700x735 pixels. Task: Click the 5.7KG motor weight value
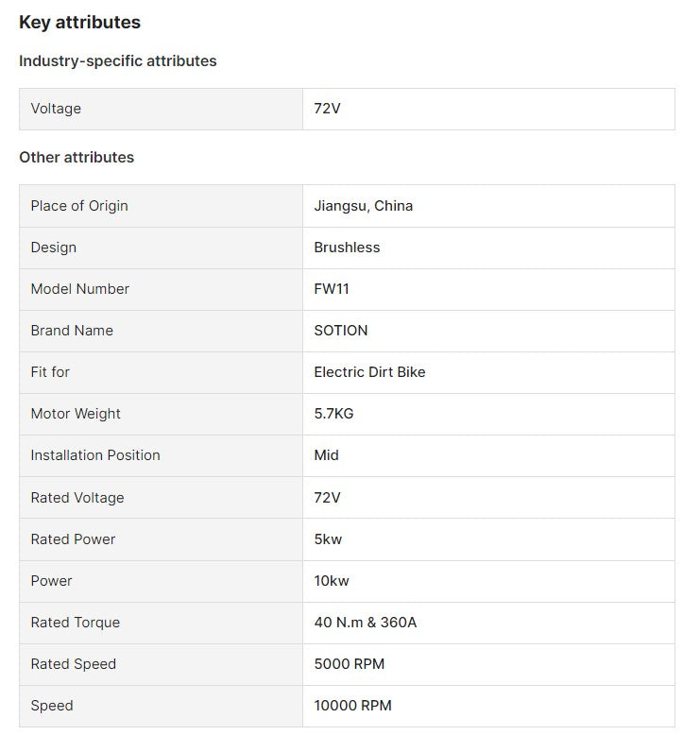(x=333, y=414)
